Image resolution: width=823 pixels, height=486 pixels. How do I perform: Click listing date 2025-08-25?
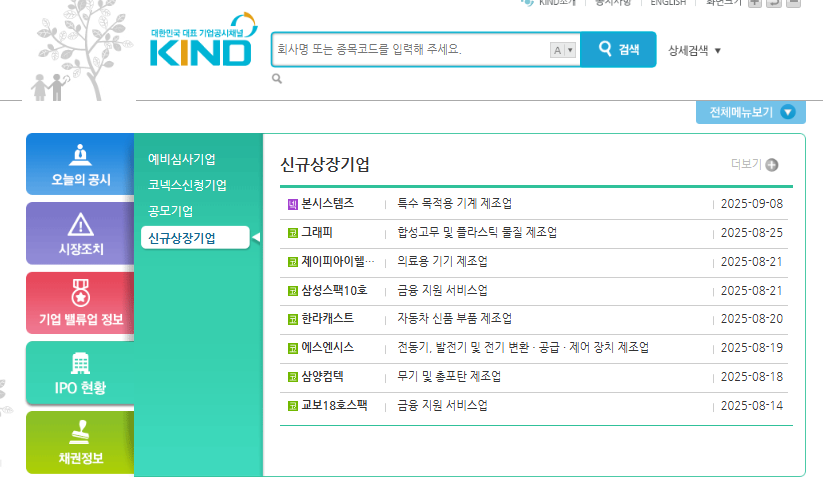point(752,233)
